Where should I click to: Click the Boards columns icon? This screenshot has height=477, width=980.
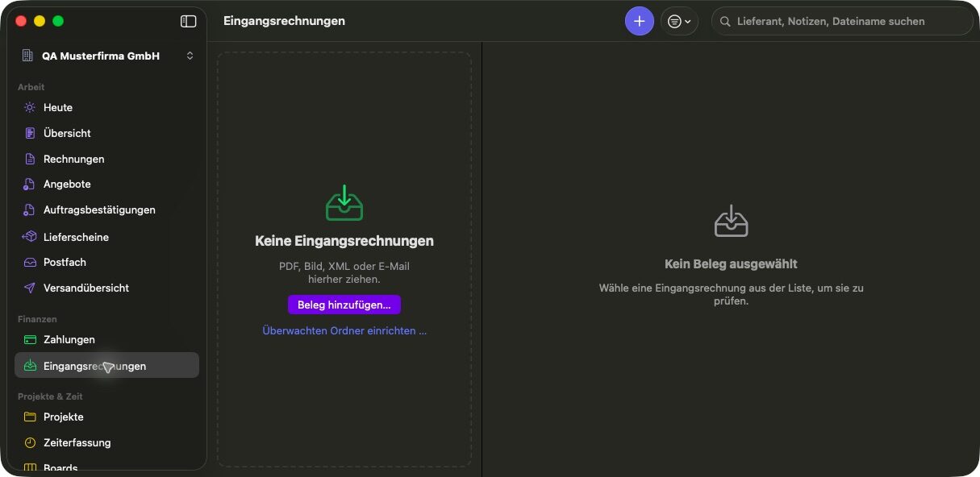pyautogui.click(x=30, y=468)
